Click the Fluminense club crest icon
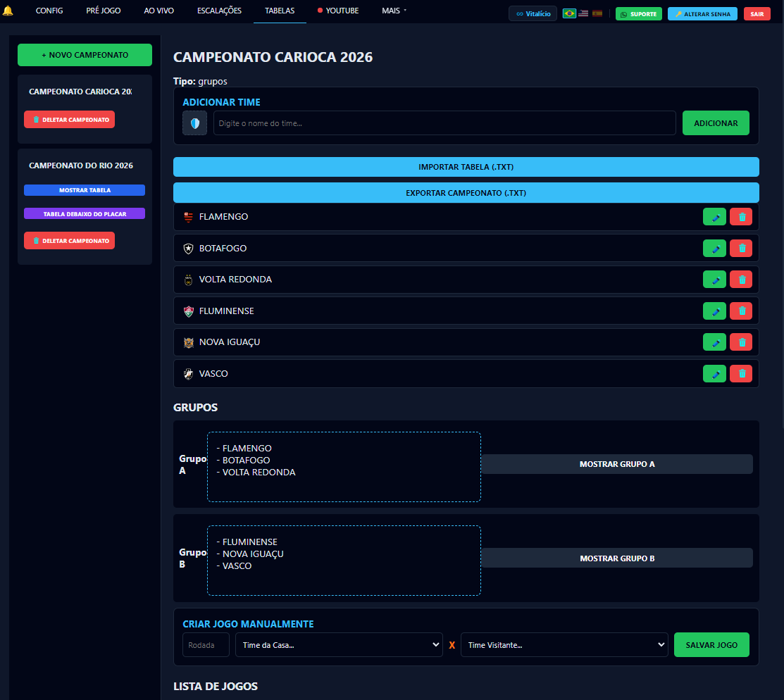 click(189, 311)
